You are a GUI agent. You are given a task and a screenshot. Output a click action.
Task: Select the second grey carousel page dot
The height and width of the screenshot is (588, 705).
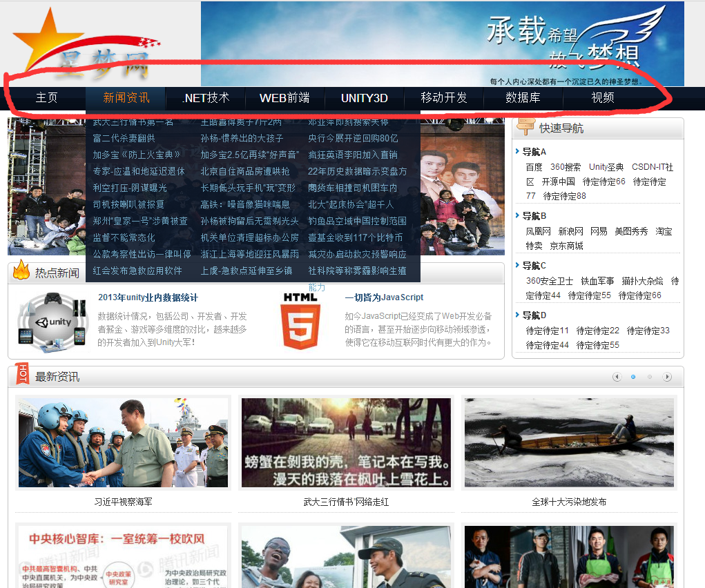(650, 377)
